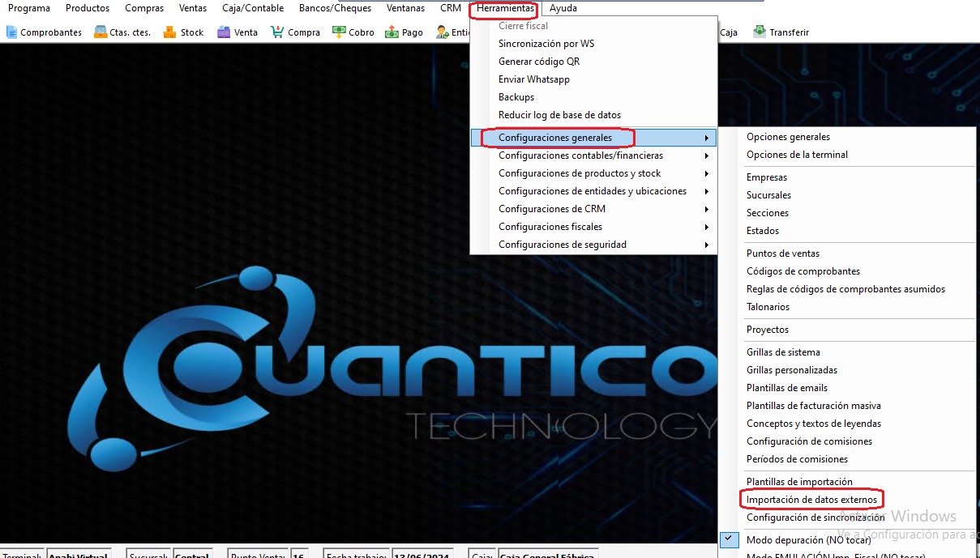Image resolution: width=980 pixels, height=558 pixels.
Task: Open the Bancos/Cheques menu
Action: click(335, 8)
